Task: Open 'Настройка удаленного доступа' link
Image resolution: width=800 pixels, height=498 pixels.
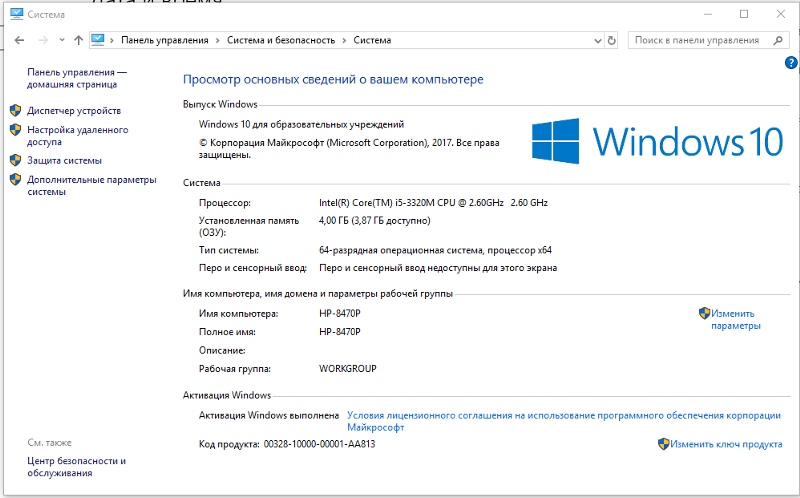Action: click(x=78, y=136)
